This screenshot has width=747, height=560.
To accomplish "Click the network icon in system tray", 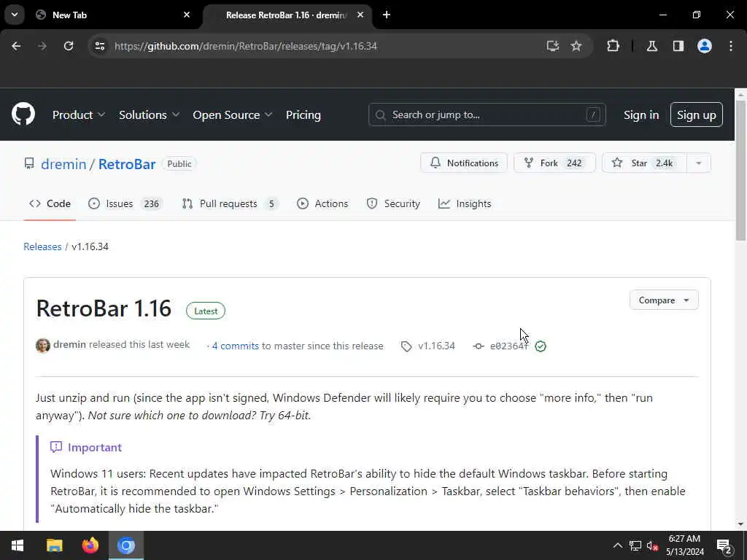I will click(635, 545).
